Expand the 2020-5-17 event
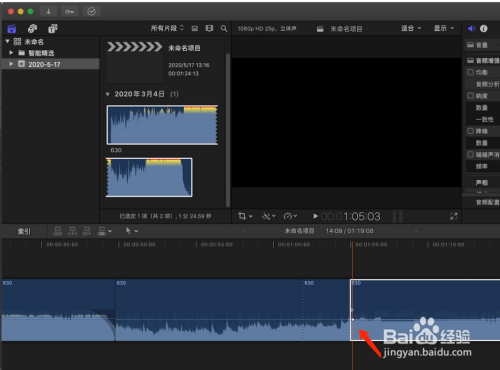Screen dimensions: 500x370 [x=11, y=64]
